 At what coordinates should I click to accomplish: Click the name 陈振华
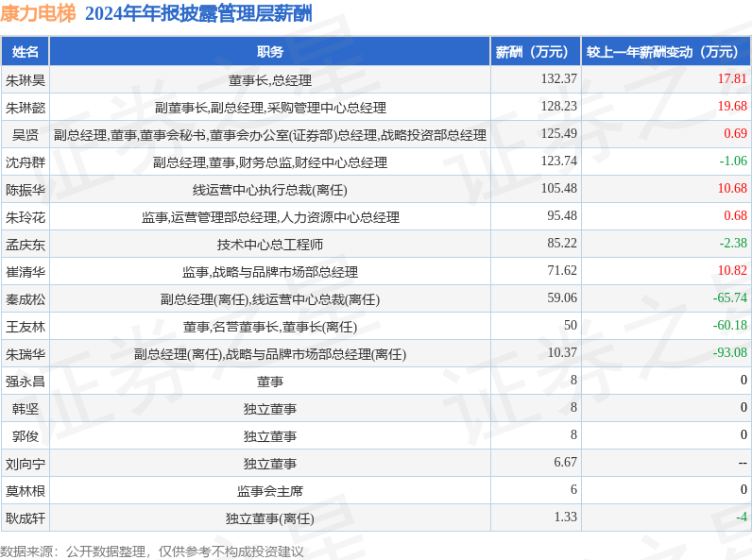26,190
